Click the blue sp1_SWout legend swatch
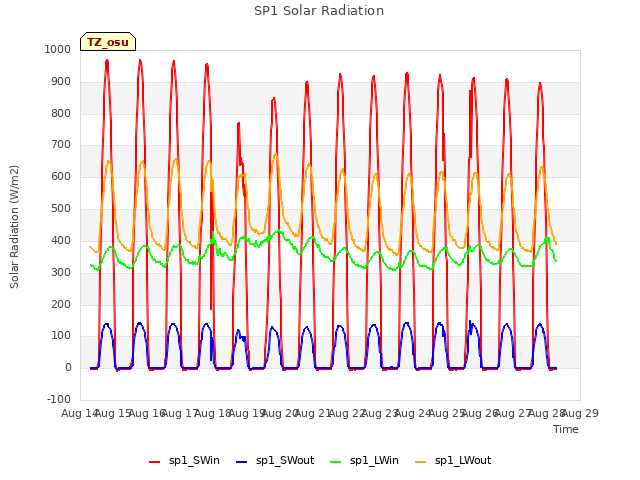Viewport: 640px width, 480px height. (x=242, y=462)
